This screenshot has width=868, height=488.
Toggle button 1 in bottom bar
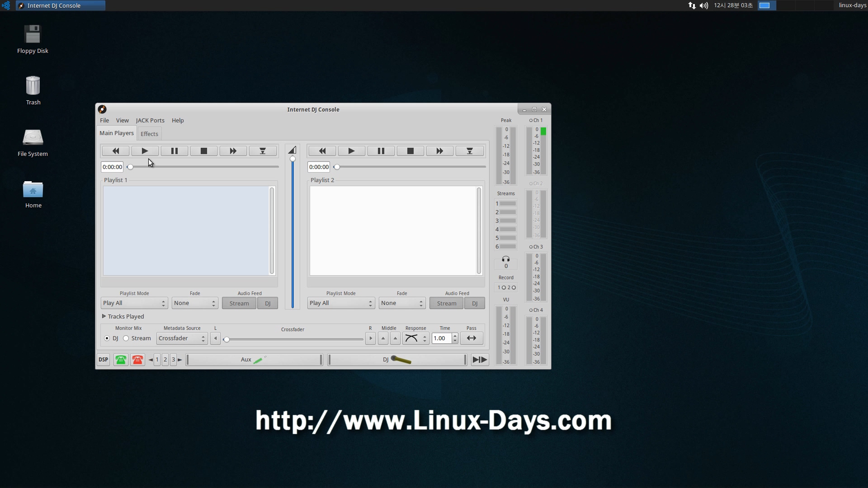tap(157, 360)
